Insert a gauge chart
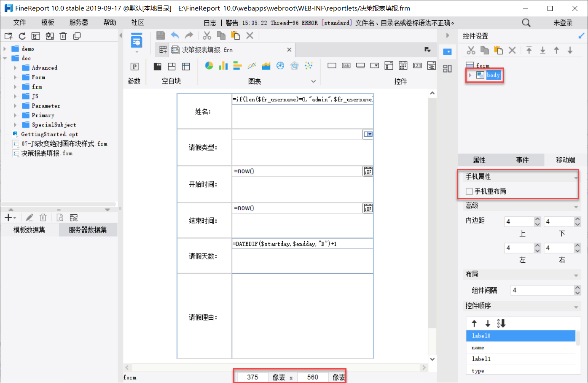 pyautogui.click(x=280, y=65)
